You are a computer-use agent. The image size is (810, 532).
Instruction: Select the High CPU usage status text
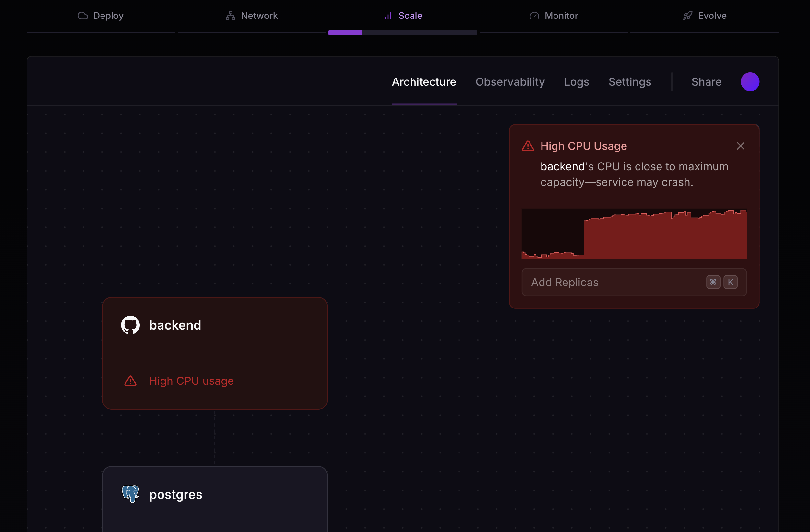pos(191,381)
